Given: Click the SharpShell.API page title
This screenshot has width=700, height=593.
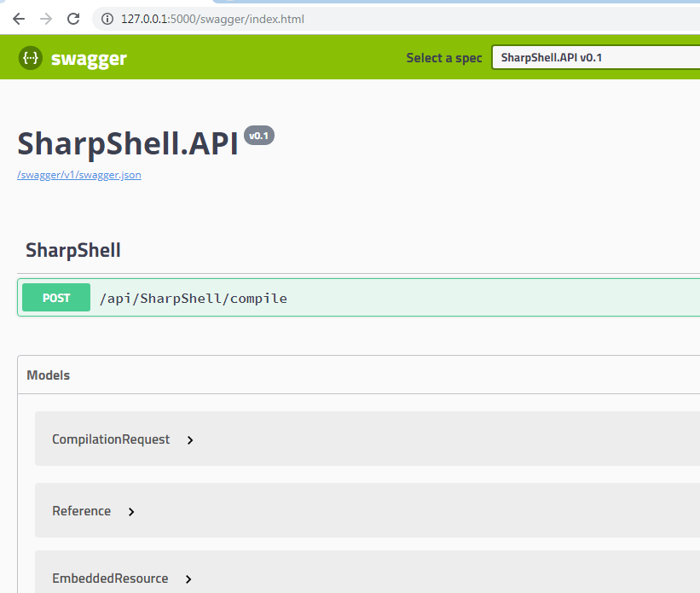Looking at the screenshot, I should 128,144.
